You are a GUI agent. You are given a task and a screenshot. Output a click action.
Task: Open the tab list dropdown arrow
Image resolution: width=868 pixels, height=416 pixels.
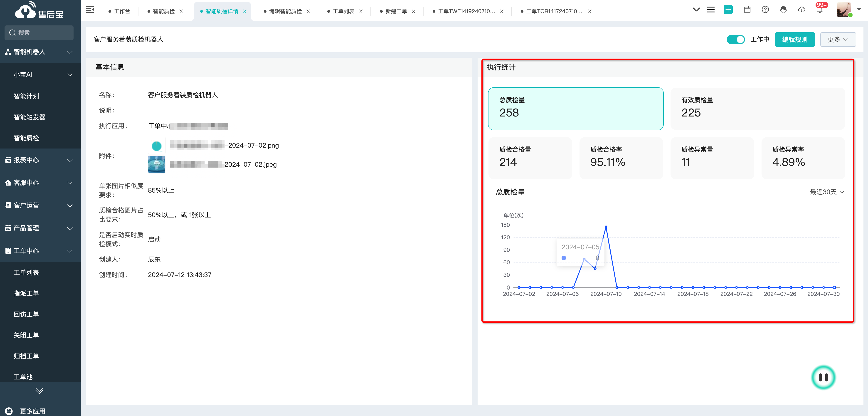click(696, 10)
